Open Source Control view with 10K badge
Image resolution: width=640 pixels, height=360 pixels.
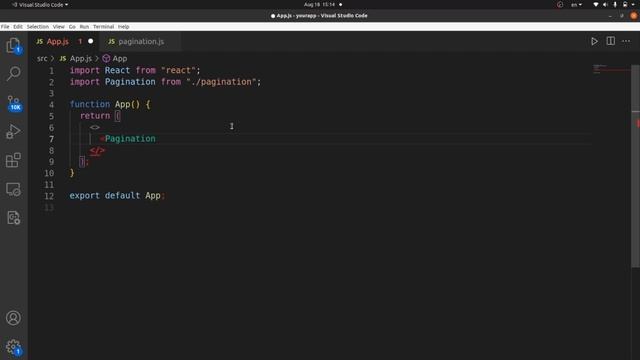pyautogui.click(x=13, y=103)
